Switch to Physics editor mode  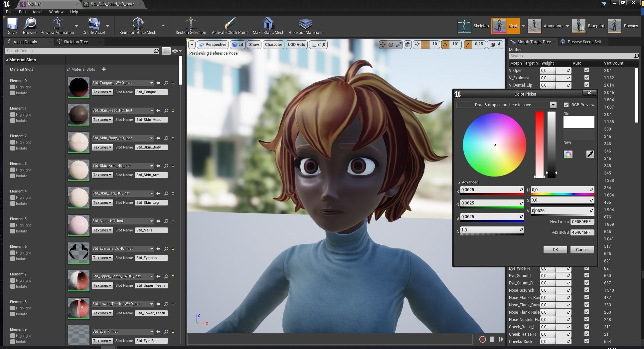623,26
